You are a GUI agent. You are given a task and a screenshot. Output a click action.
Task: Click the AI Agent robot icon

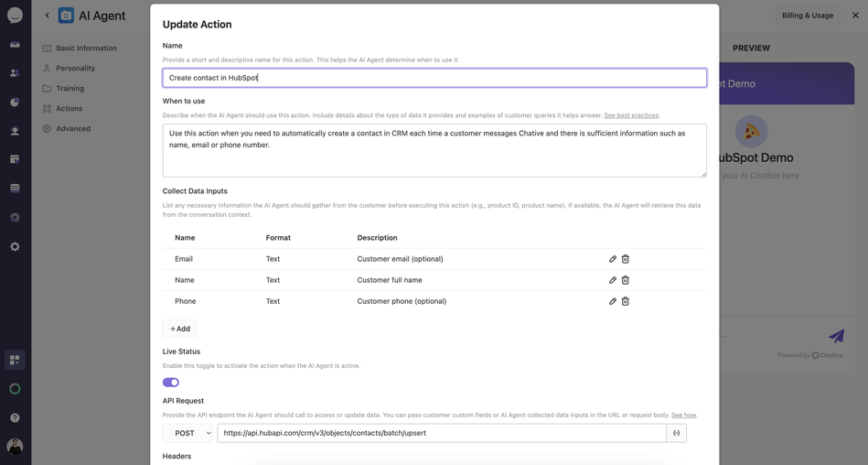(x=66, y=16)
